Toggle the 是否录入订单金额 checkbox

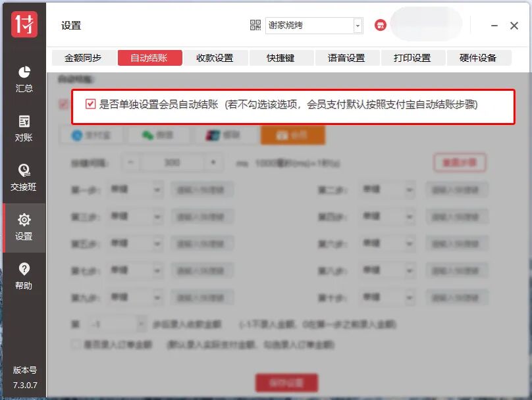76,343
